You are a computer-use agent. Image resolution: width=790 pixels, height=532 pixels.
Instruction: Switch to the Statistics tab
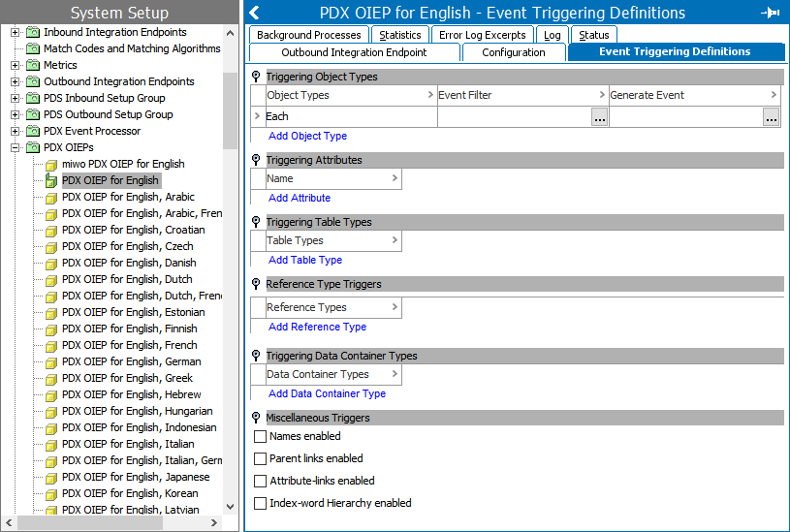click(400, 35)
